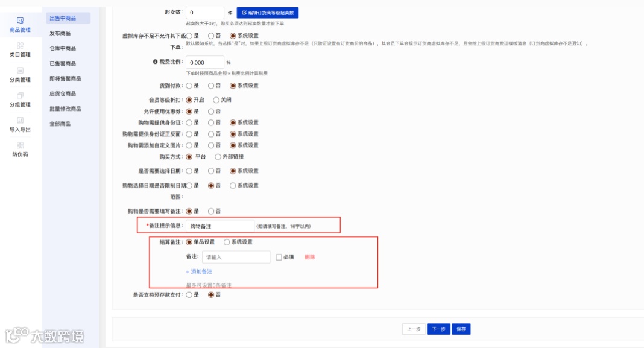Click 编辑订货商等级起卖数 button
The height and width of the screenshot is (348, 644).
tap(267, 13)
